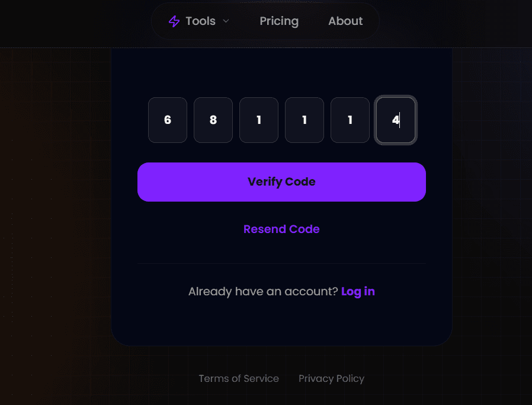This screenshot has height=405, width=532.
Task: Open the Terms of Service page
Action: pos(239,378)
